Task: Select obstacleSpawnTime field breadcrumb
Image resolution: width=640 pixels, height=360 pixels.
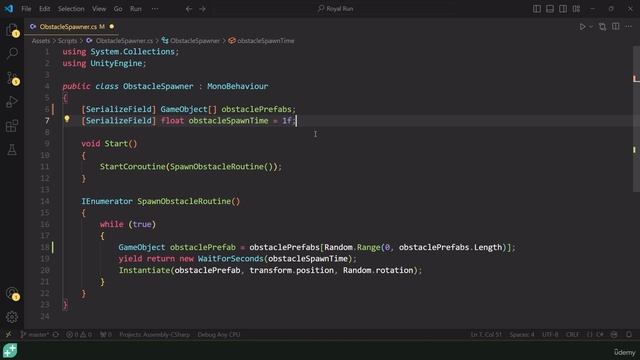Action: (x=266, y=41)
